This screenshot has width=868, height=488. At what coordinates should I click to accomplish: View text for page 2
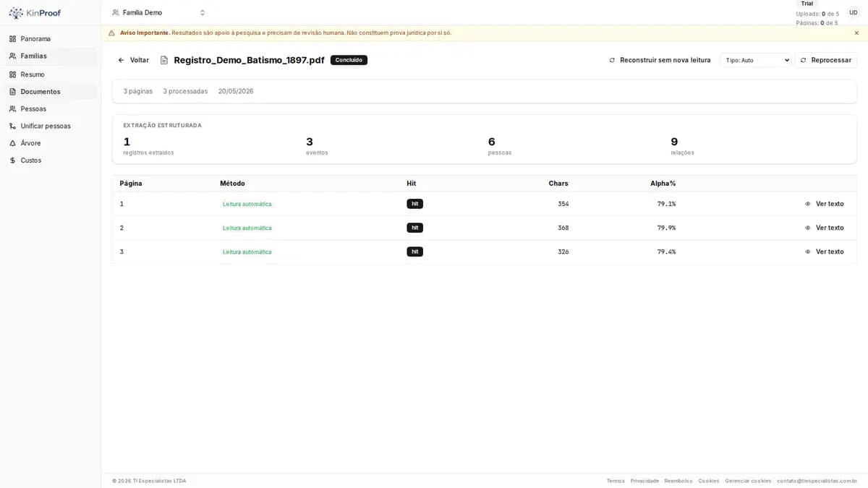coord(824,228)
